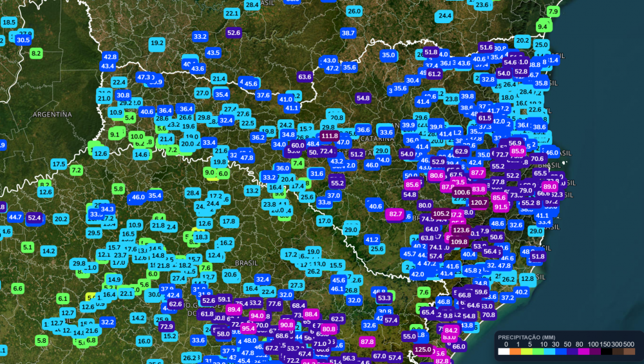Image resolution: width=644 pixels, height=364 pixels.
Task: Choose the 42.8 marker
Action: (110, 57)
